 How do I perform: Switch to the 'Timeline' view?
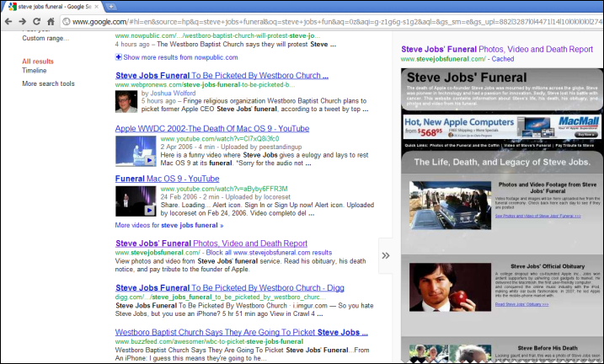click(x=35, y=71)
